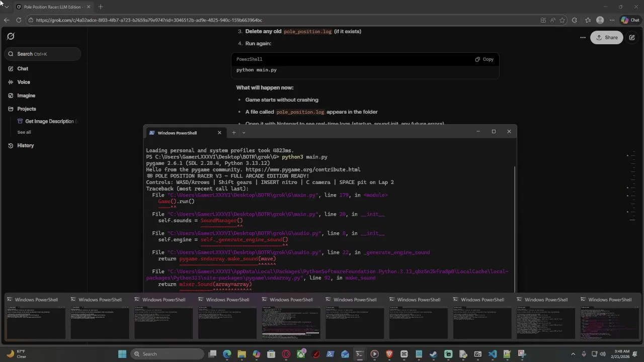The width and height of the screenshot is (644, 362).
Task: Open the three-dot conversation options menu beside Share
Action: [583, 37]
